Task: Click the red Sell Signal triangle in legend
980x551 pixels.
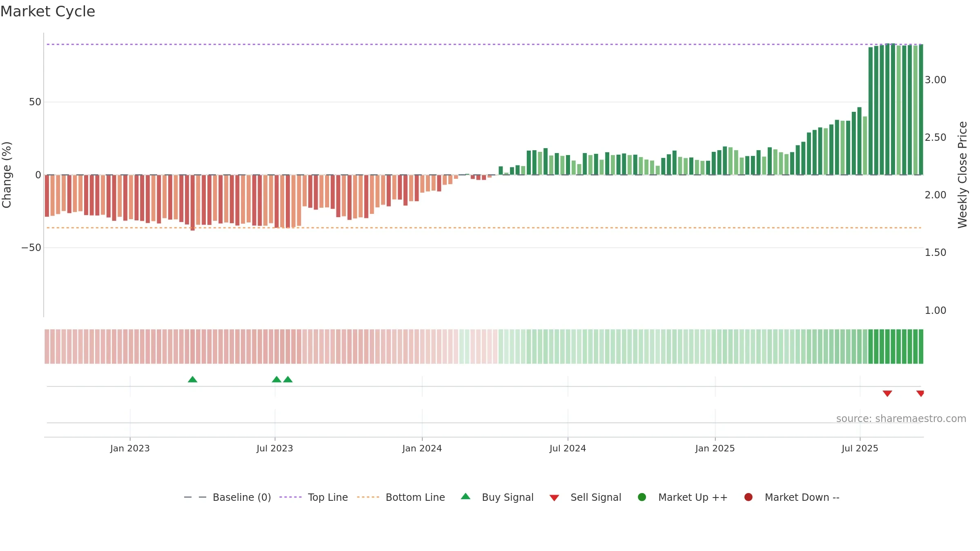Action: pyautogui.click(x=554, y=498)
